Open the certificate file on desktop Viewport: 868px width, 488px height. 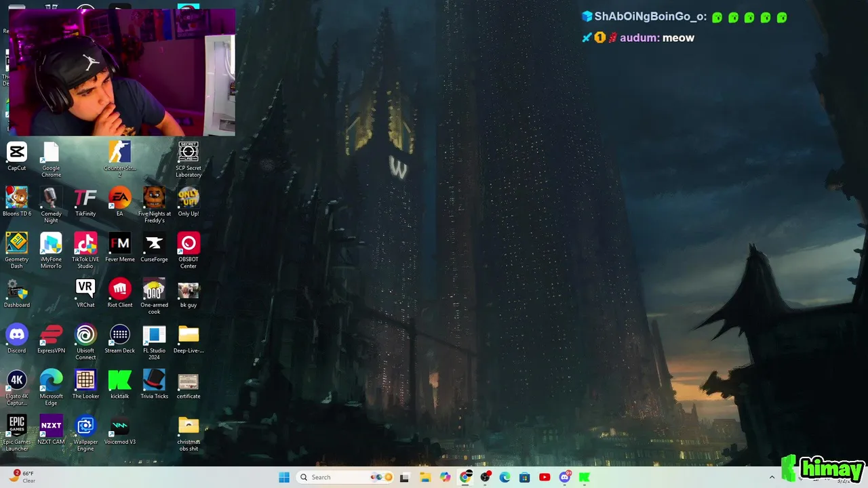(x=189, y=384)
